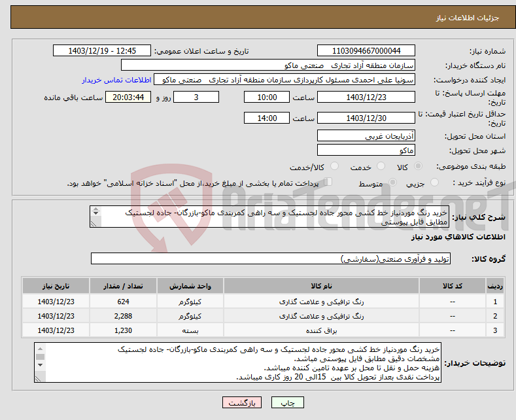
Task: Toggle the اسناد خزانه اسلامی payment checkbox
Action: click(x=328, y=182)
